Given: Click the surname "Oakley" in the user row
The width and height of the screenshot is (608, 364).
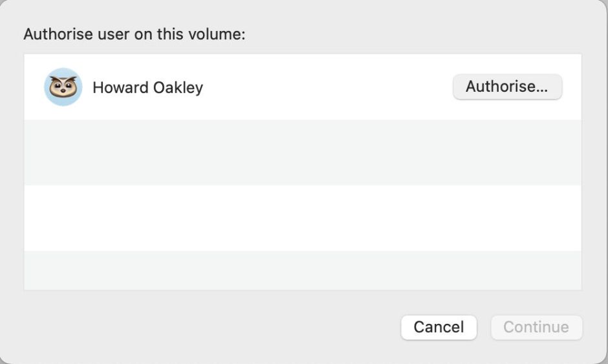Looking at the screenshot, I should click(177, 87).
